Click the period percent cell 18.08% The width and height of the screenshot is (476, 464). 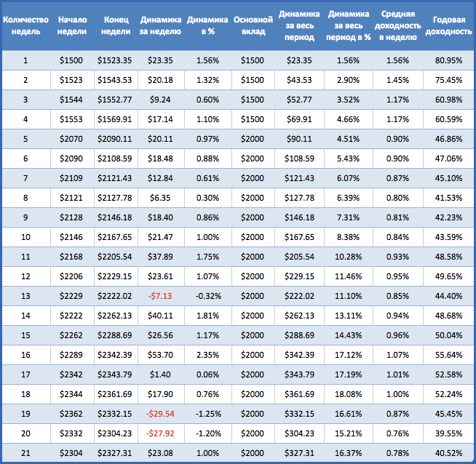[348, 394]
